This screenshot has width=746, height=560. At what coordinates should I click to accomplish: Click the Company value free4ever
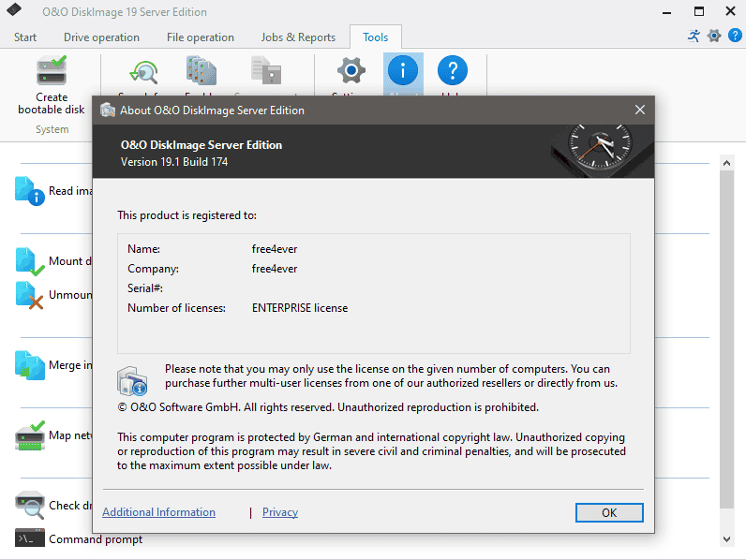click(x=275, y=269)
